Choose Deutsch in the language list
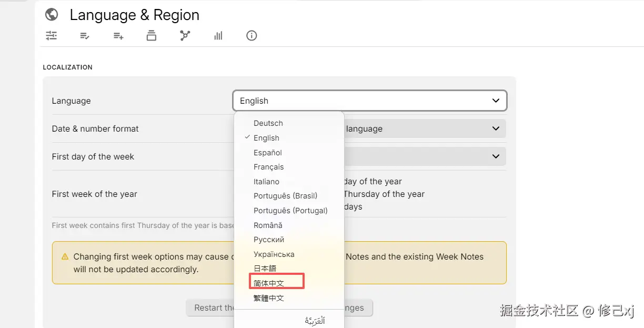644x328 pixels. [268, 123]
